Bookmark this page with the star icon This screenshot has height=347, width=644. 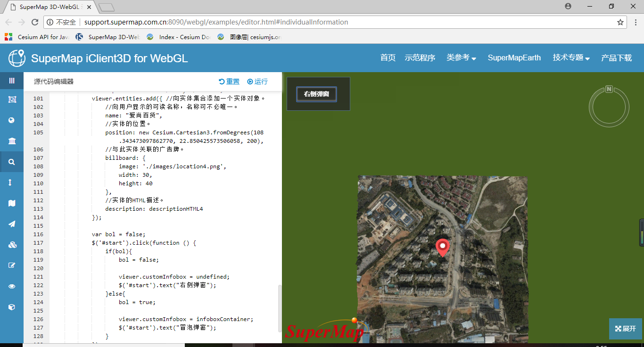[x=620, y=22]
